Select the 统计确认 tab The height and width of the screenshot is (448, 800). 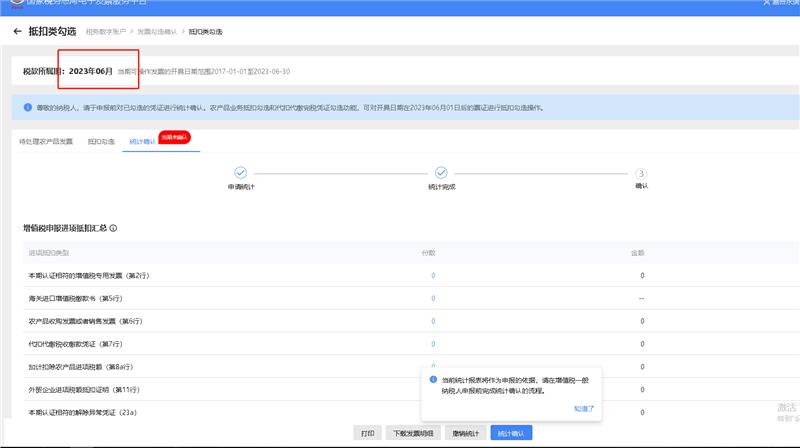(x=142, y=142)
